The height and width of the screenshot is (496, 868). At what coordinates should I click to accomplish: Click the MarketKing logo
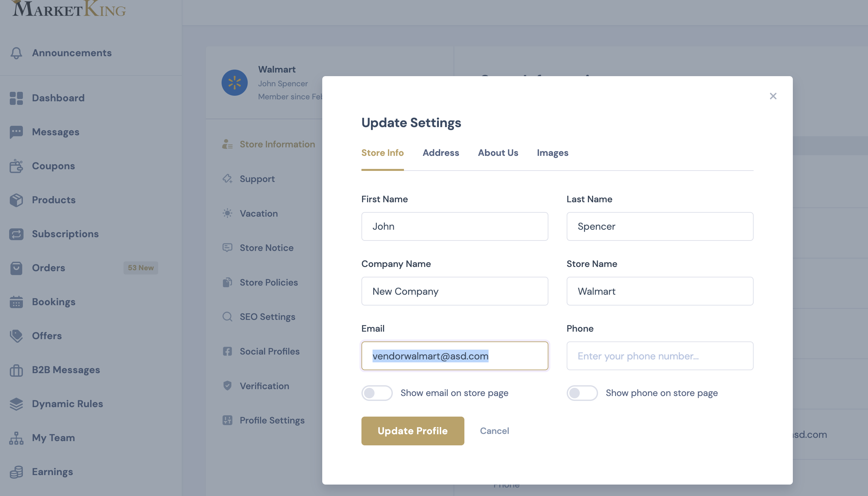click(x=69, y=8)
